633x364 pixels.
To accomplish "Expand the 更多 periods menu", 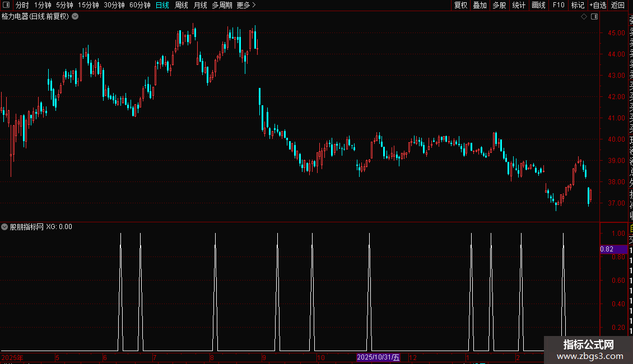I will coord(246,5).
